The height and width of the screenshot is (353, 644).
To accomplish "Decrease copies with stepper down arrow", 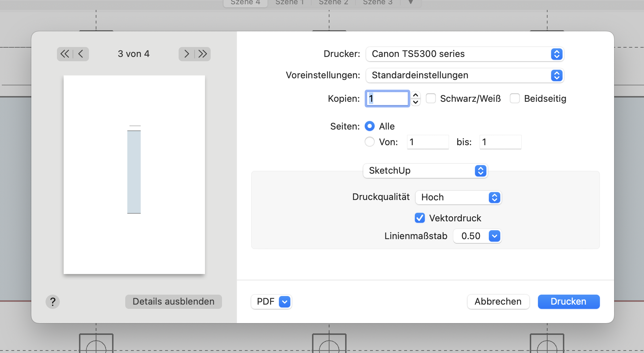I will (415, 102).
